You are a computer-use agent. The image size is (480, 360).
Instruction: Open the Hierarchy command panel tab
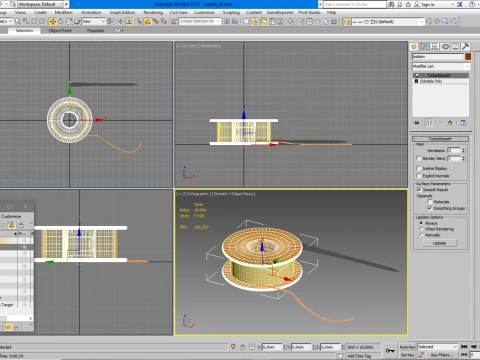coord(435,47)
